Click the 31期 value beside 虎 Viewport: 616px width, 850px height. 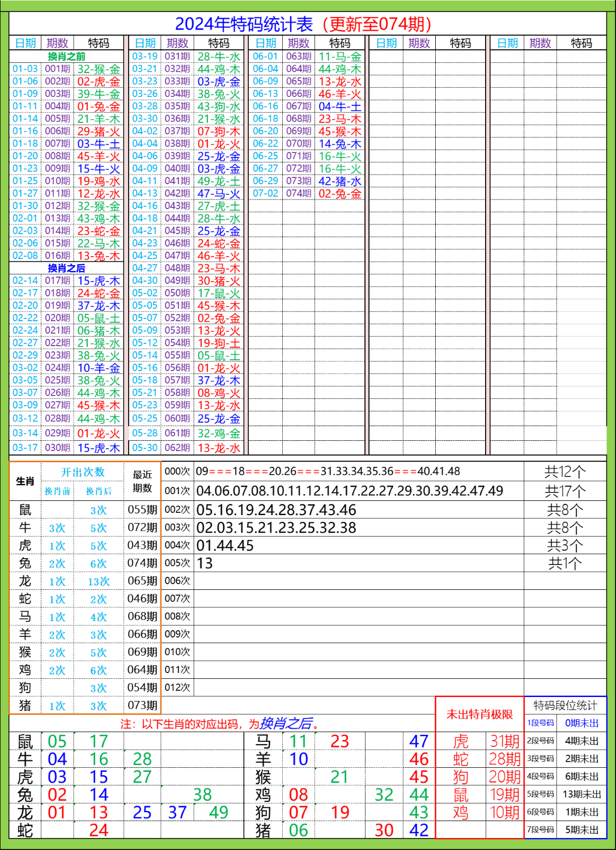[504, 741]
